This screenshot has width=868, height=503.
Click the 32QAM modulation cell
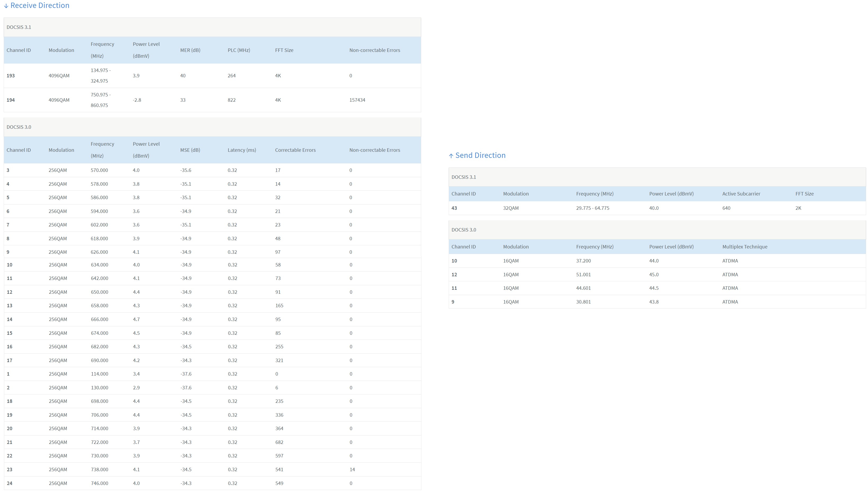pyautogui.click(x=510, y=208)
